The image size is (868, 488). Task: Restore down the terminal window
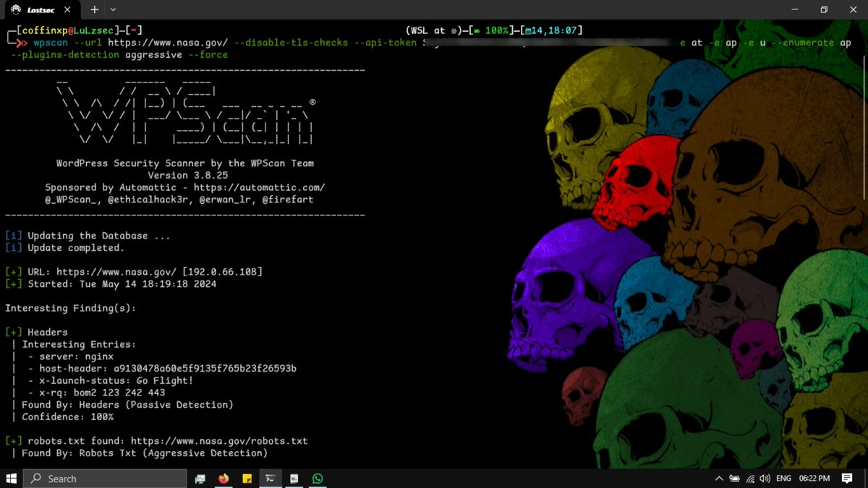pyautogui.click(x=824, y=10)
